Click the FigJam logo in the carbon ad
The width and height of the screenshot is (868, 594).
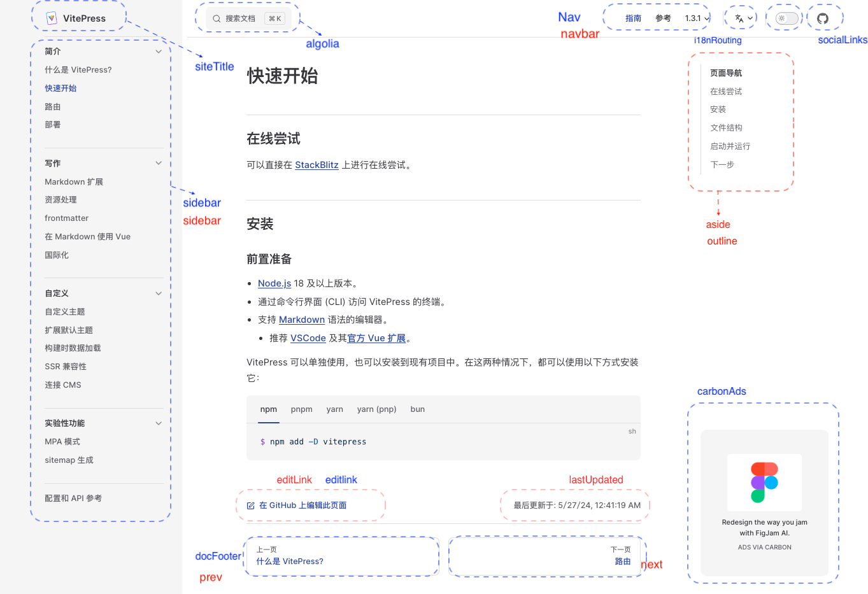(x=764, y=482)
